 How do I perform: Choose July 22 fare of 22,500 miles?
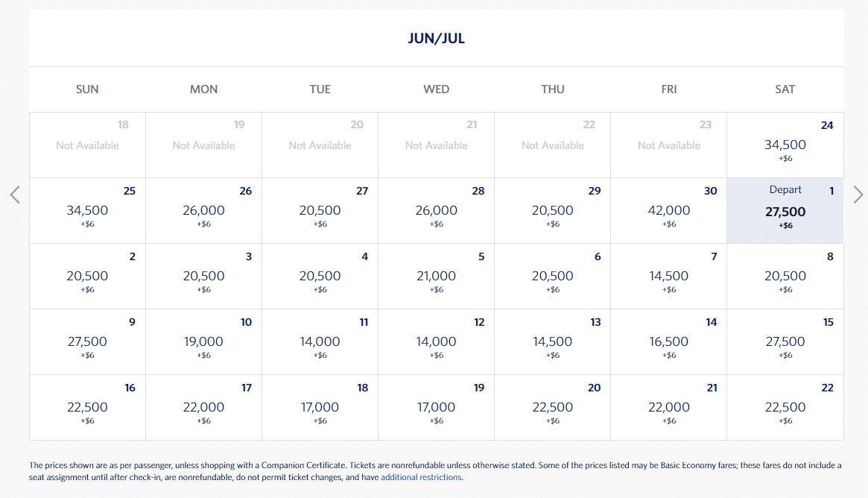coord(785,408)
